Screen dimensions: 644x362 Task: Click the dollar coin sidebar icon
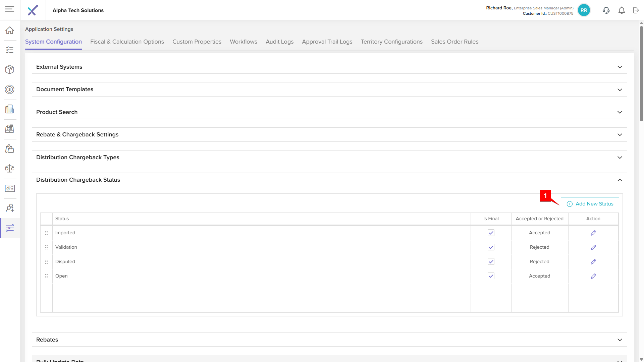(10, 89)
